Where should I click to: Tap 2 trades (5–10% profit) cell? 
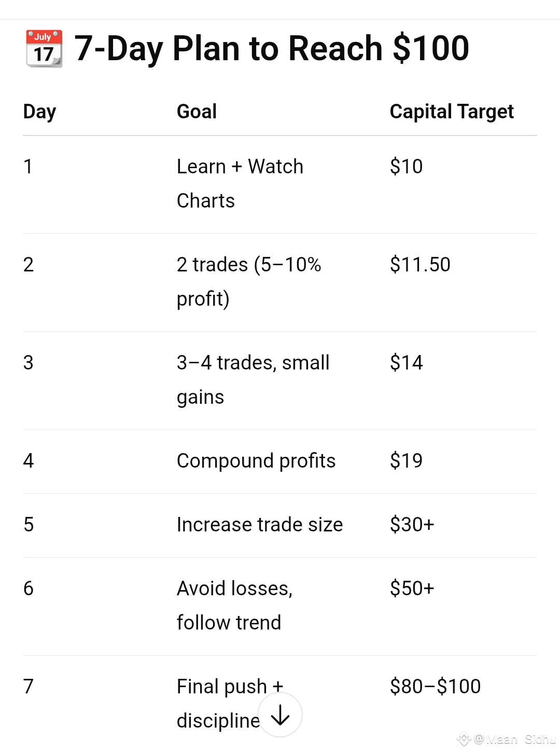tap(249, 281)
